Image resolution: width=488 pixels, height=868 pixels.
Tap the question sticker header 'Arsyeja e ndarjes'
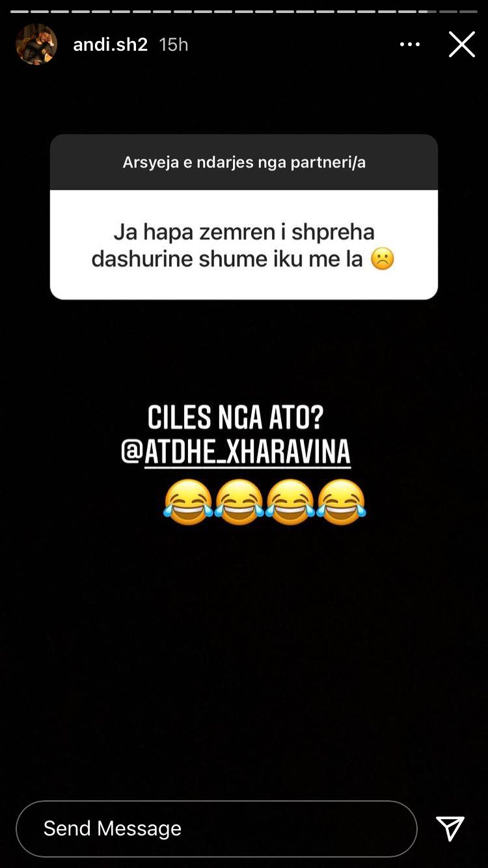click(244, 162)
